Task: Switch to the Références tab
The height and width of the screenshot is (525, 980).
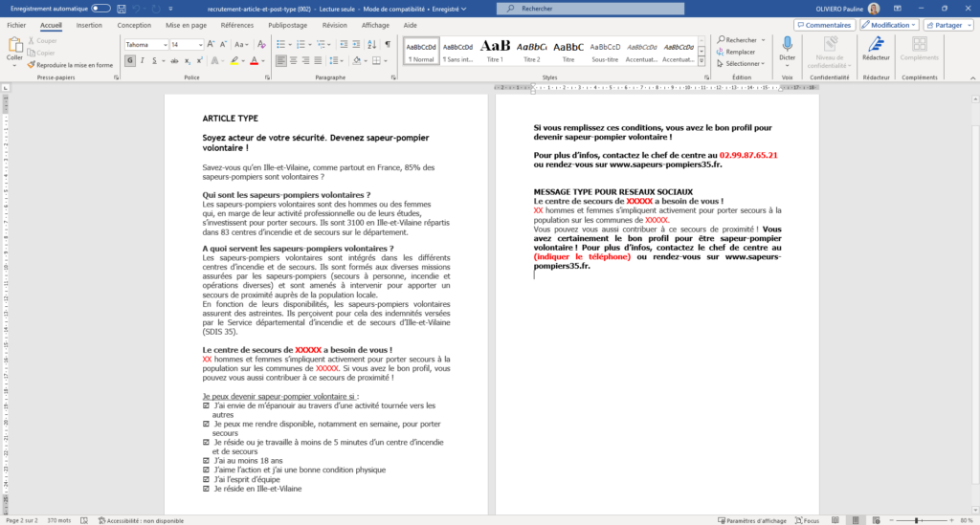Action: 237,25
